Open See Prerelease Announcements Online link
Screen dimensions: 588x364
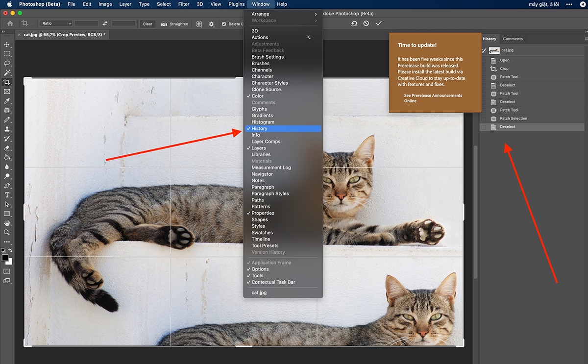click(x=433, y=98)
